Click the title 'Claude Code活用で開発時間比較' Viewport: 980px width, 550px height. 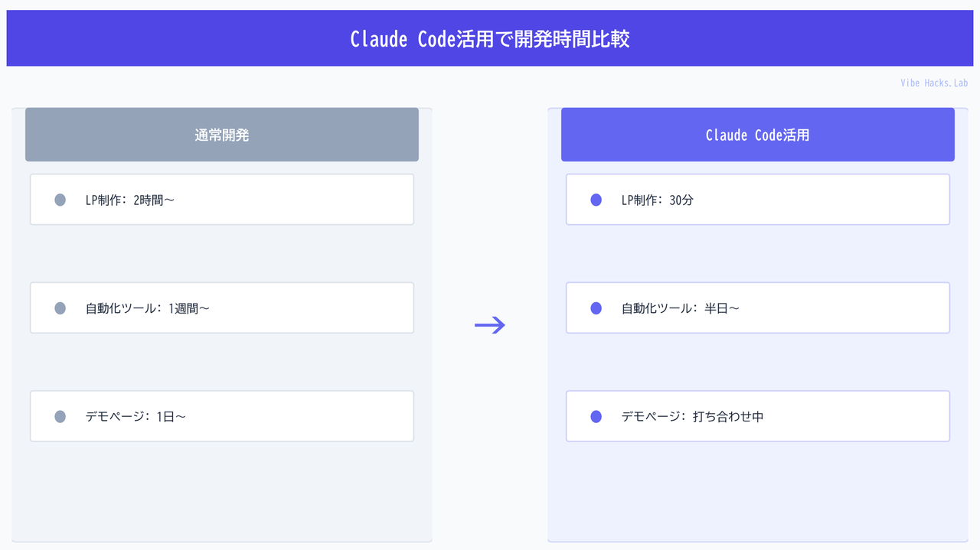[490, 39]
